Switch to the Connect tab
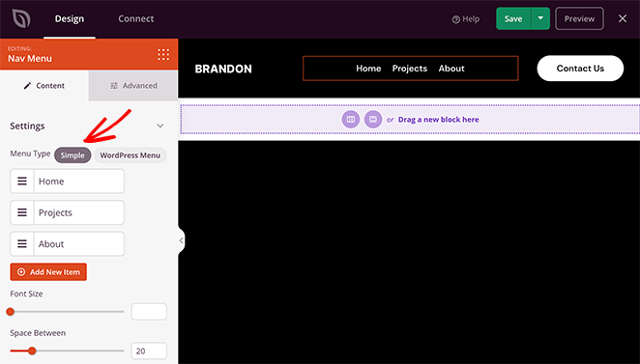640x364 pixels. tap(136, 18)
